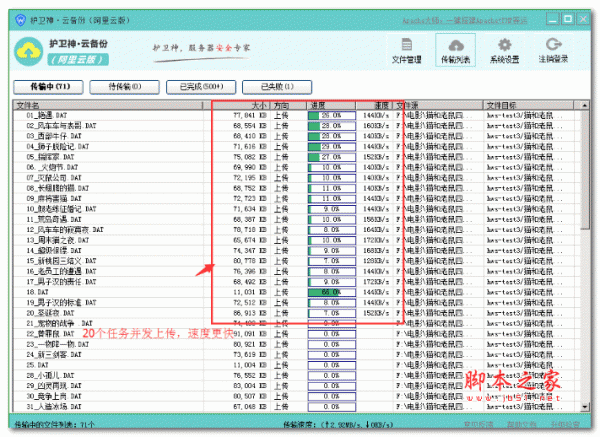Click progress bar of 18.DAT at 66.0%
This screenshot has height=437, width=600.
coord(332,292)
